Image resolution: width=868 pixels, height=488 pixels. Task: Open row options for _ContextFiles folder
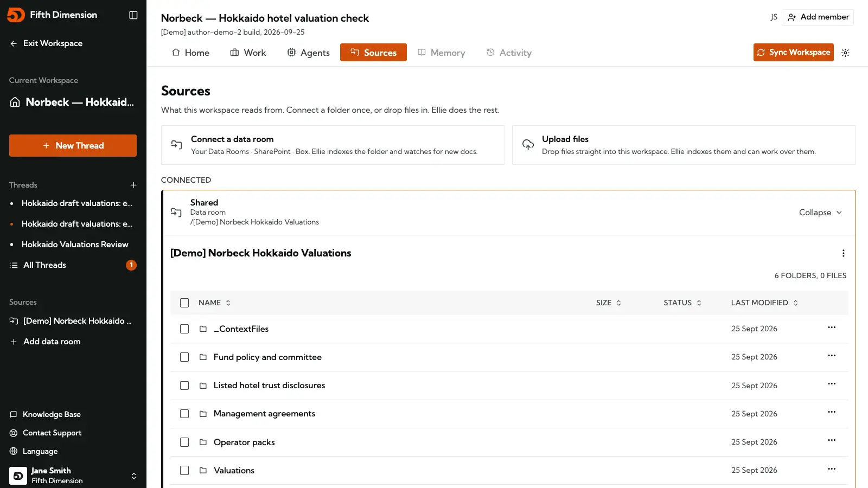[832, 328]
